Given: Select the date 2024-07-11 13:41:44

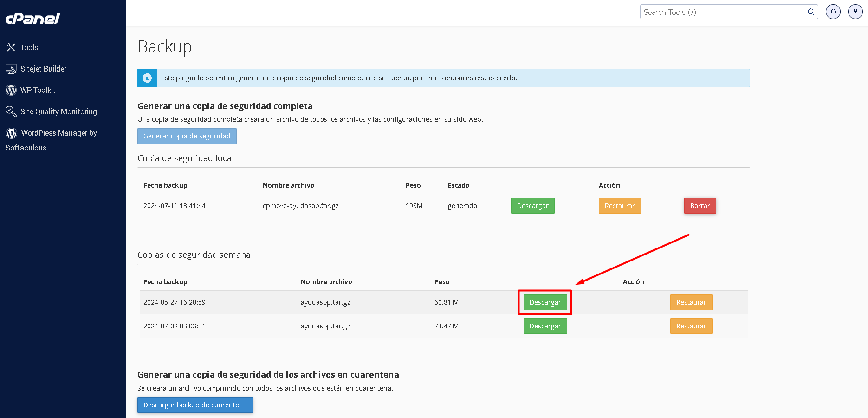Looking at the screenshot, I should [x=175, y=206].
